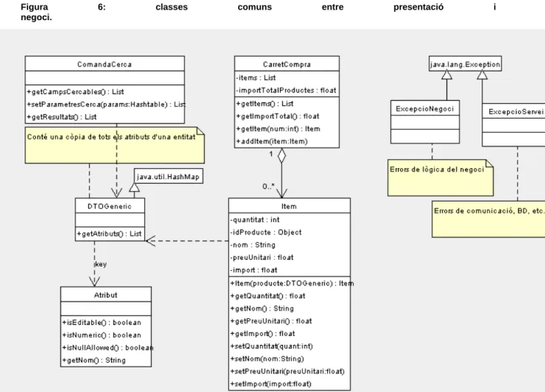Click the +getItem(num:int) : Item method
The image size is (545, 392).
point(278,128)
